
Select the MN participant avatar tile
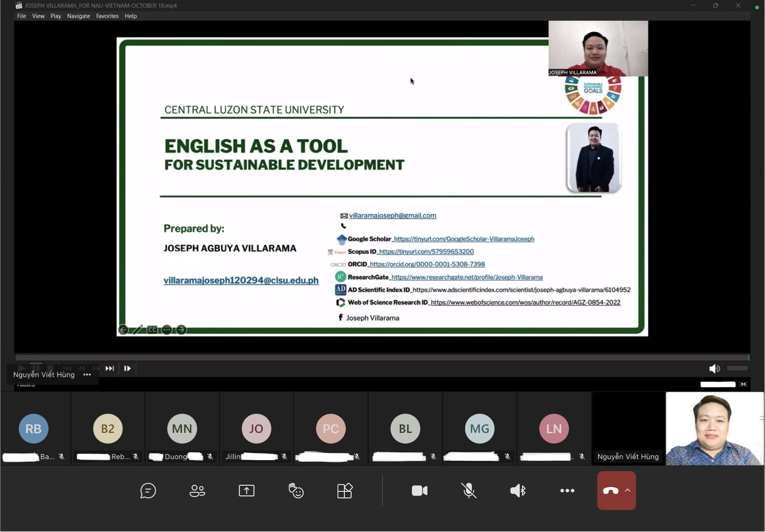pyautogui.click(x=182, y=429)
